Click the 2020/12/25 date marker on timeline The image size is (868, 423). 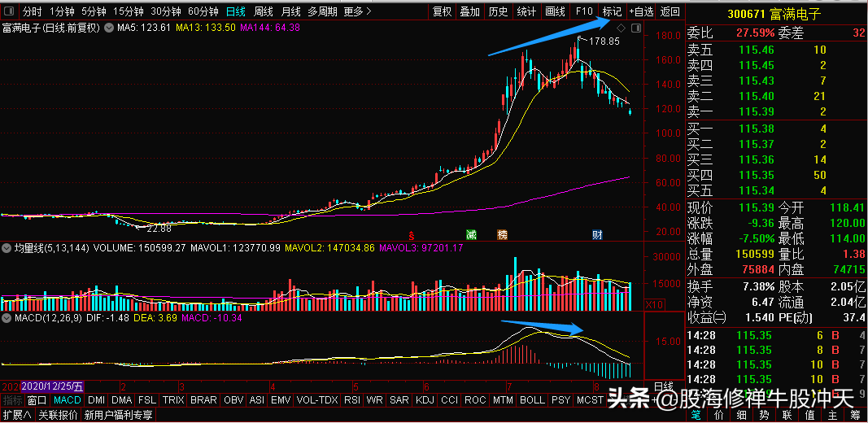pyautogui.click(x=53, y=386)
